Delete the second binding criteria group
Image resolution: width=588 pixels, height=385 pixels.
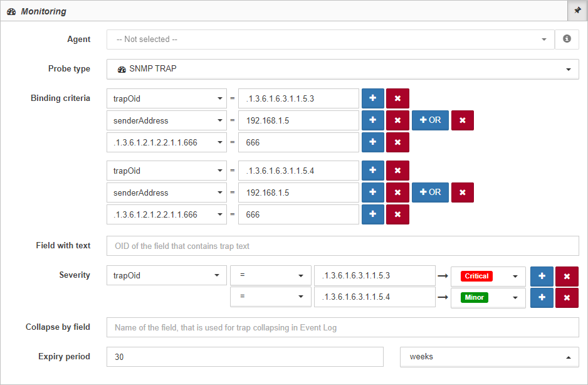(463, 192)
